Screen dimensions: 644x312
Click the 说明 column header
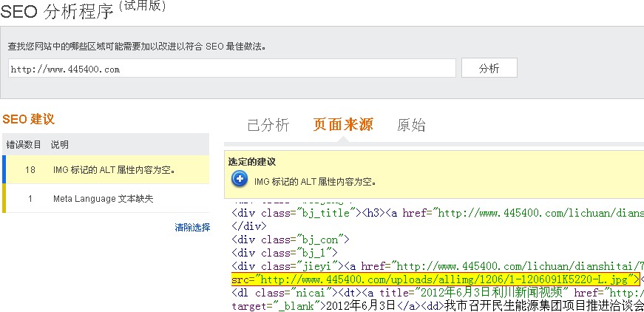click(60, 144)
